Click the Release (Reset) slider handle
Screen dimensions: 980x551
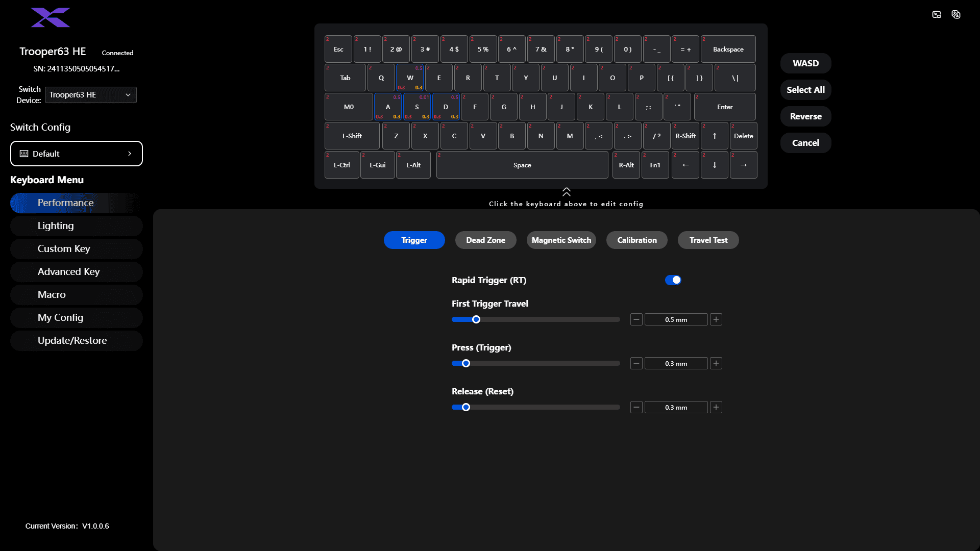(x=466, y=407)
